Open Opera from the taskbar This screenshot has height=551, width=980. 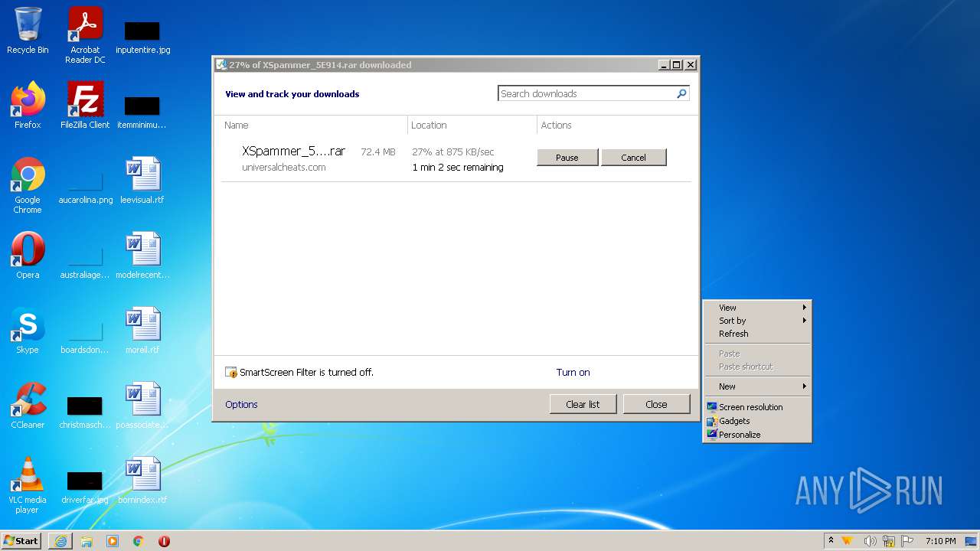coord(164,541)
